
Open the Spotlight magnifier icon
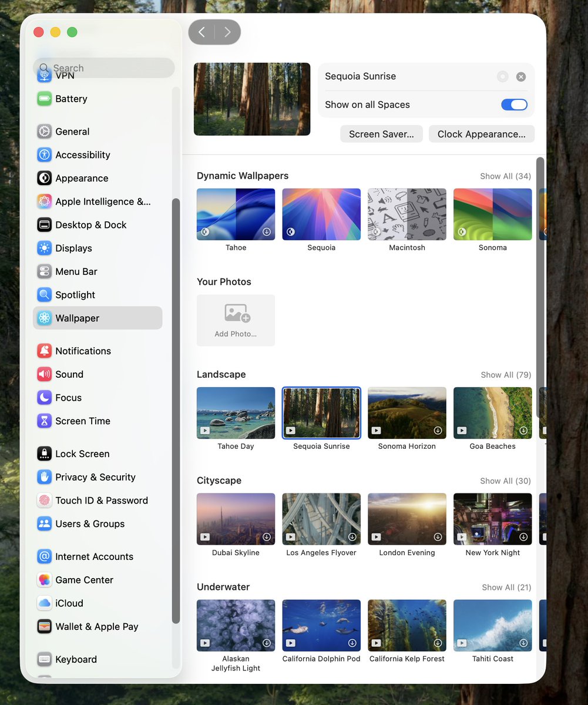click(45, 295)
